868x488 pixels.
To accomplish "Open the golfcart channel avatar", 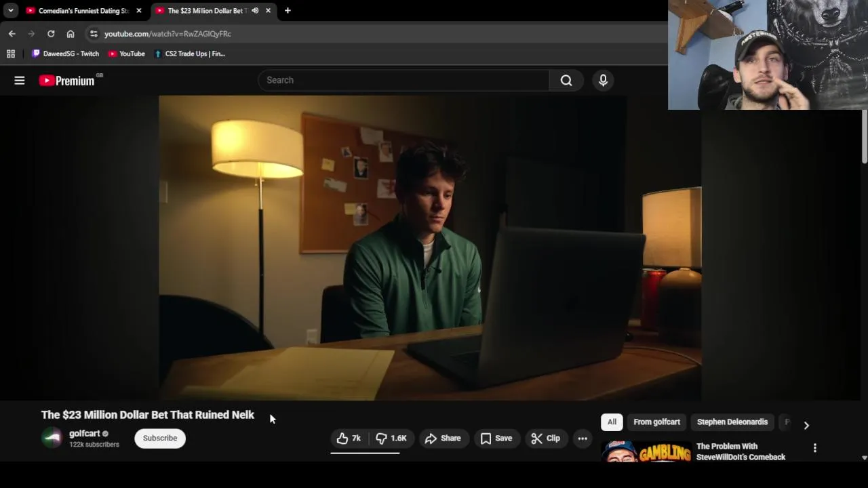I will (52, 438).
